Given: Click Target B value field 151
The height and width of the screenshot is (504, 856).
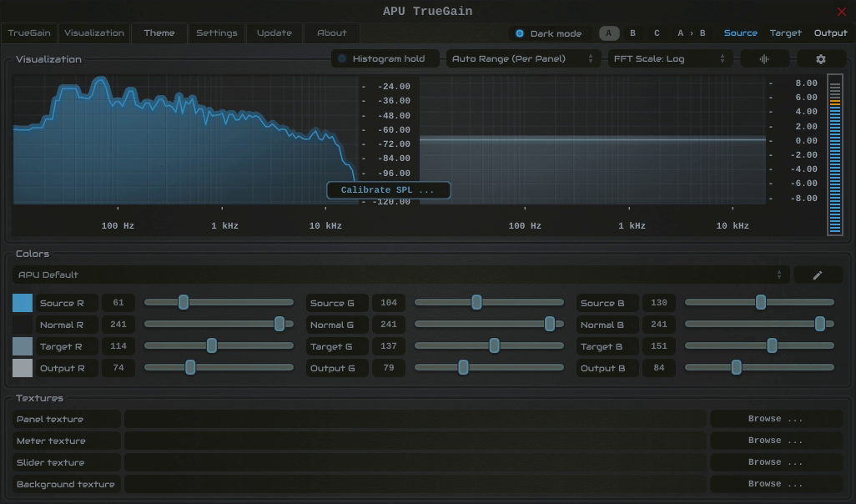Looking at the screenshot, I should pyautogui.click(x=659, y=347).
